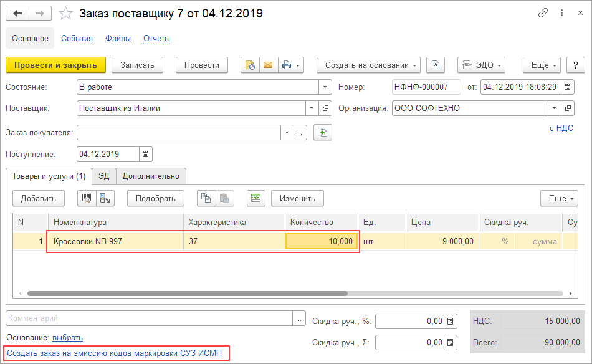Open the ЭДО dropdown menu
This screenshot has width=592, height=364.
click(481, 65)
